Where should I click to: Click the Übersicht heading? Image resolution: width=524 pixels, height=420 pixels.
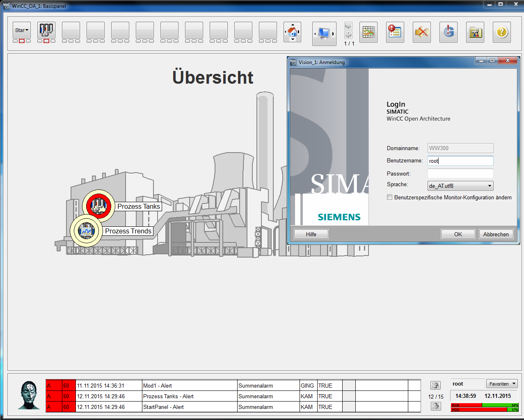(x=213, y=77)
